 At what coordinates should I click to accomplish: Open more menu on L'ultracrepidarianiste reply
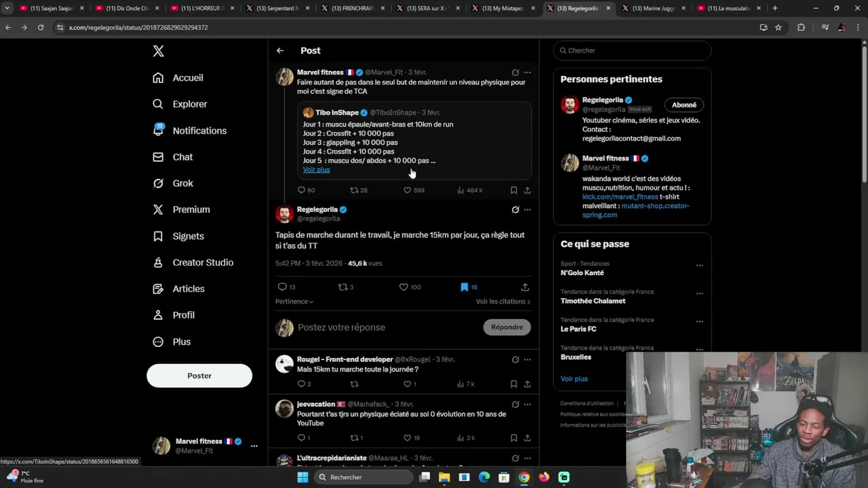528,459
